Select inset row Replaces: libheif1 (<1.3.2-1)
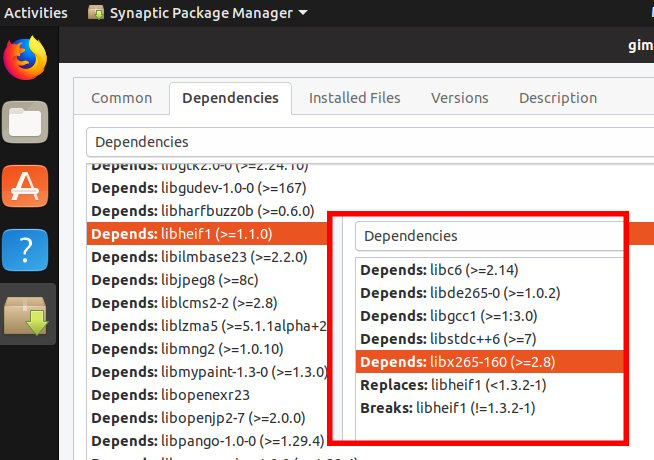This screenshot has height=460, width=654. tap(490, 385)
